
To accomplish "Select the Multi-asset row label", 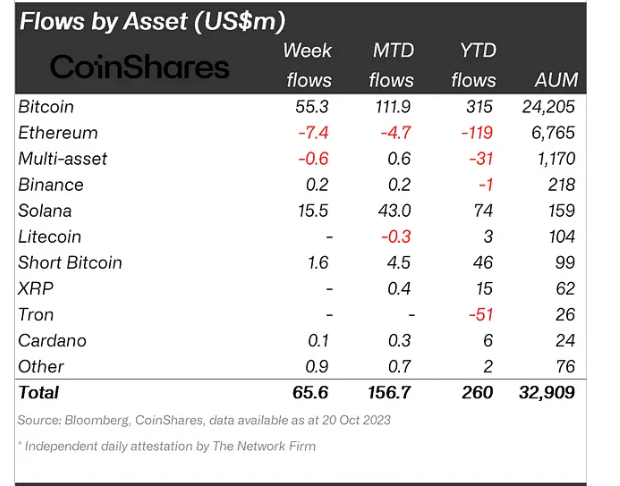I will [x=62, y=158].
